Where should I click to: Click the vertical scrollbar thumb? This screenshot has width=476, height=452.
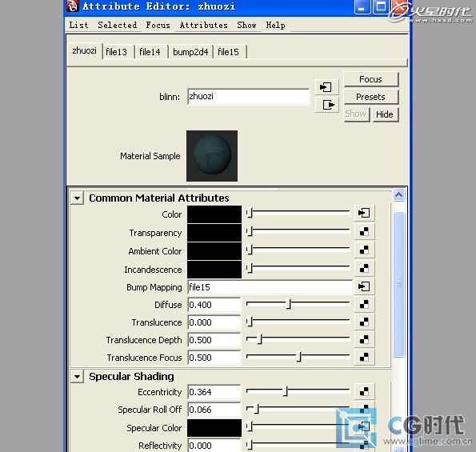point(398,285)
